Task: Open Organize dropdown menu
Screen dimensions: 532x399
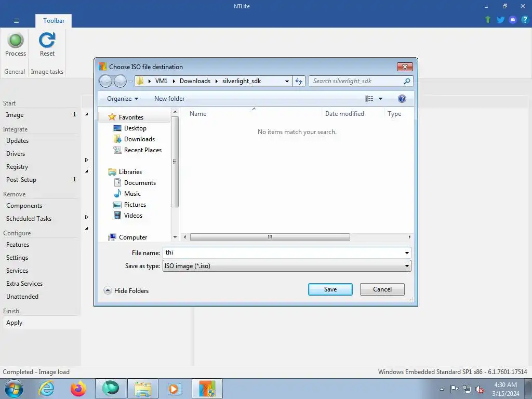Action: click(x=123, y=99)
